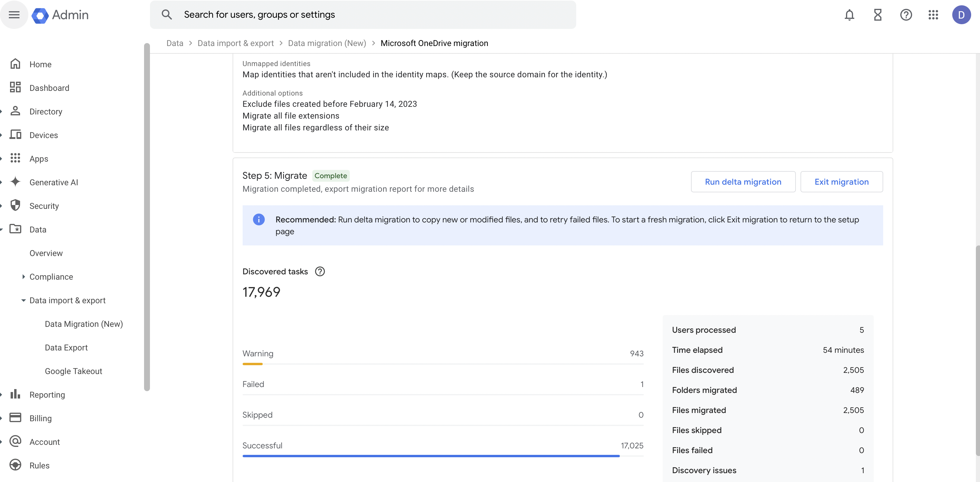The height and width of the screenshot is (482, 980).
Task: Click the Files migrated row
Action: [x=768, y=410]
